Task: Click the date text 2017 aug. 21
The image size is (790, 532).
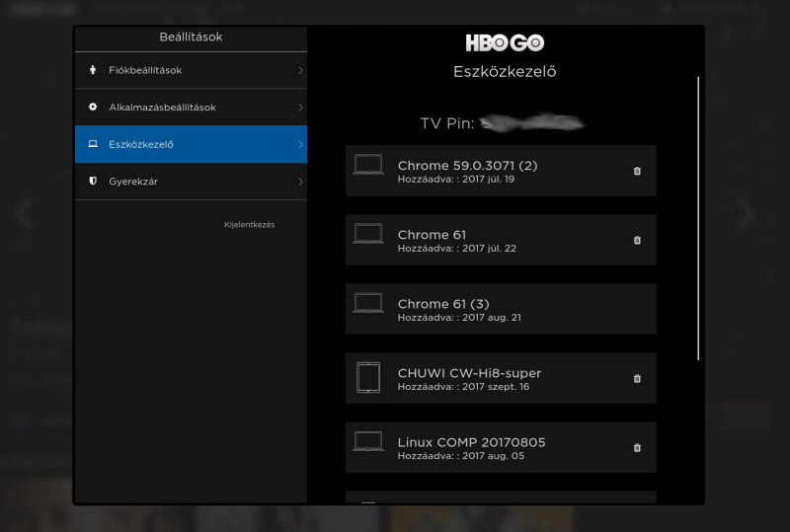Action: click(492, 318)
